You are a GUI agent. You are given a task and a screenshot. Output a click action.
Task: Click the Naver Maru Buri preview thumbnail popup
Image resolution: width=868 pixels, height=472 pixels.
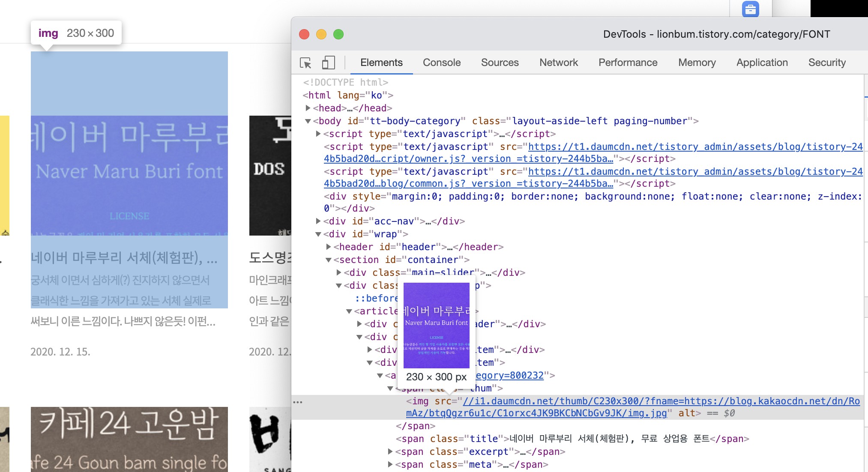click(436, 325)
